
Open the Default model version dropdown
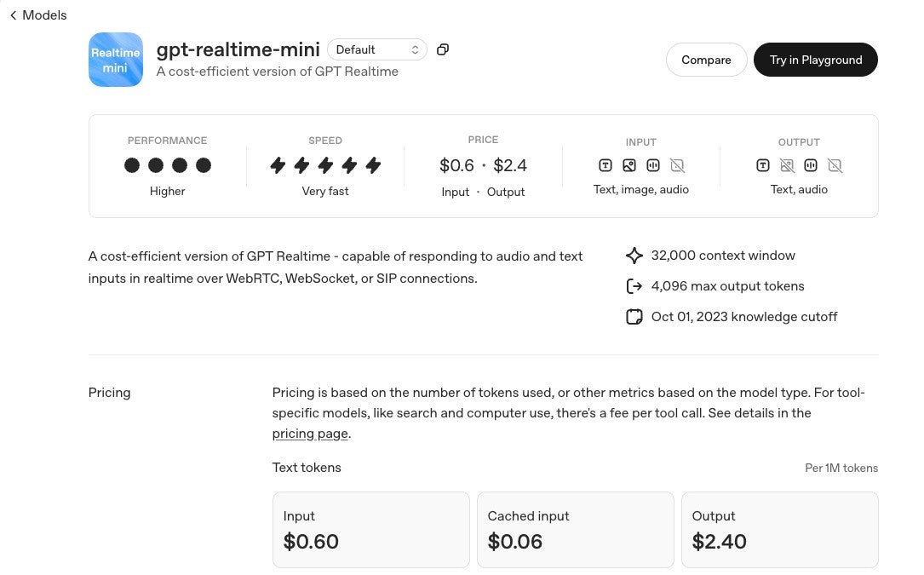click(x=377, y=49)
